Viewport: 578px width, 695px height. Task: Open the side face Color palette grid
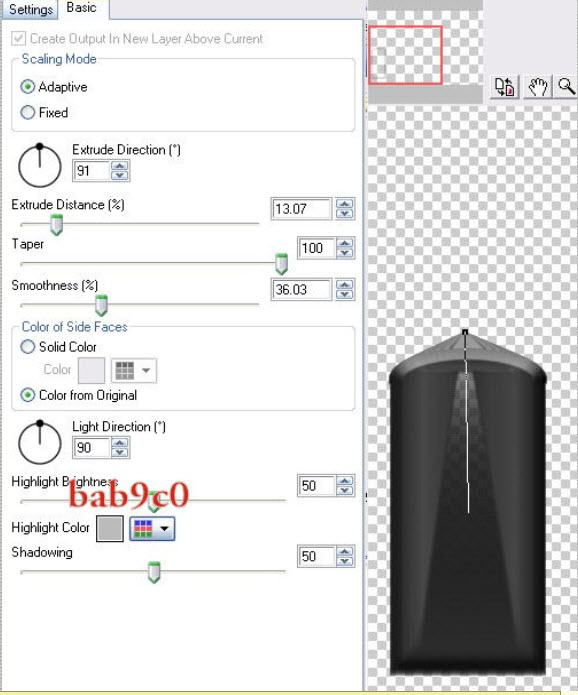tap(125, 370)
